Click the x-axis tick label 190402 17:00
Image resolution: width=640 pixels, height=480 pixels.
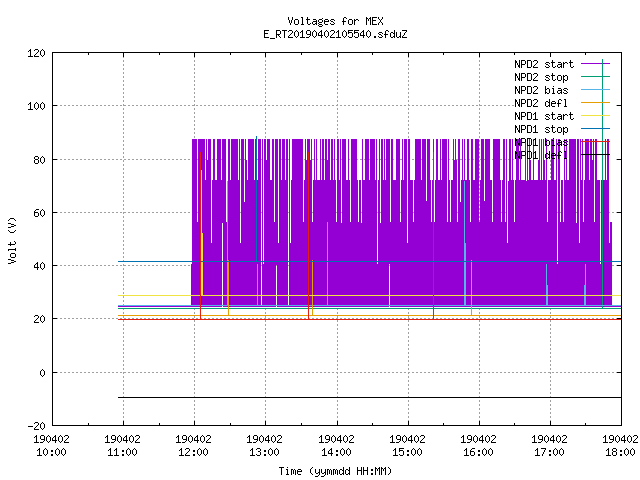click(549, 446)
